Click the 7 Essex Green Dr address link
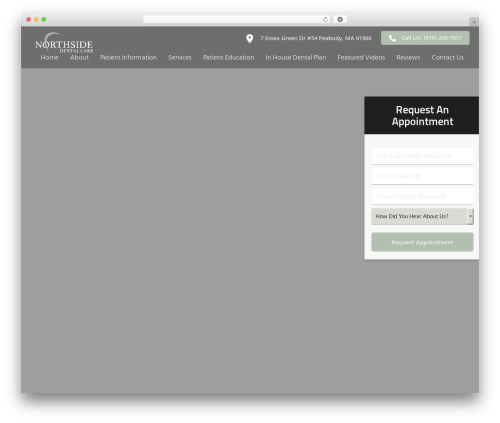The height and width of the screenshot is (423, 500). pos(316,38)
